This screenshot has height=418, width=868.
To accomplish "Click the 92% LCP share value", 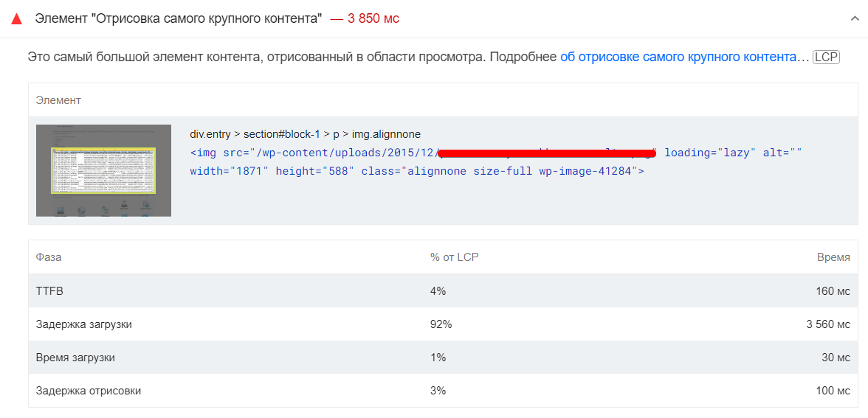I will 441,324.
